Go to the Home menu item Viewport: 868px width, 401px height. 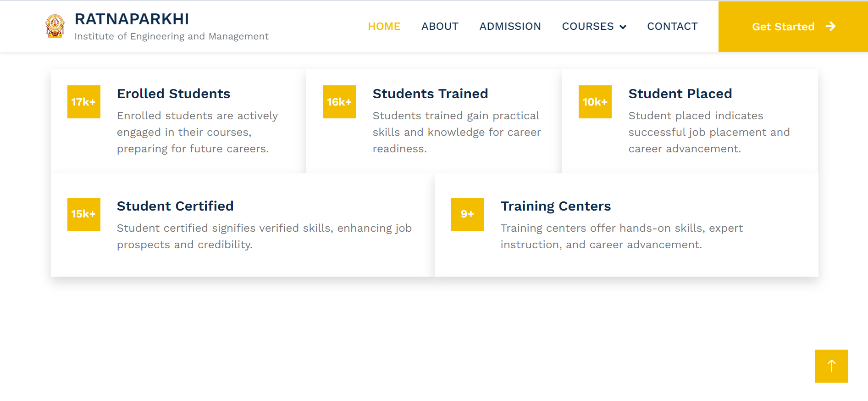pyautogui.click(x=384, y=27)
